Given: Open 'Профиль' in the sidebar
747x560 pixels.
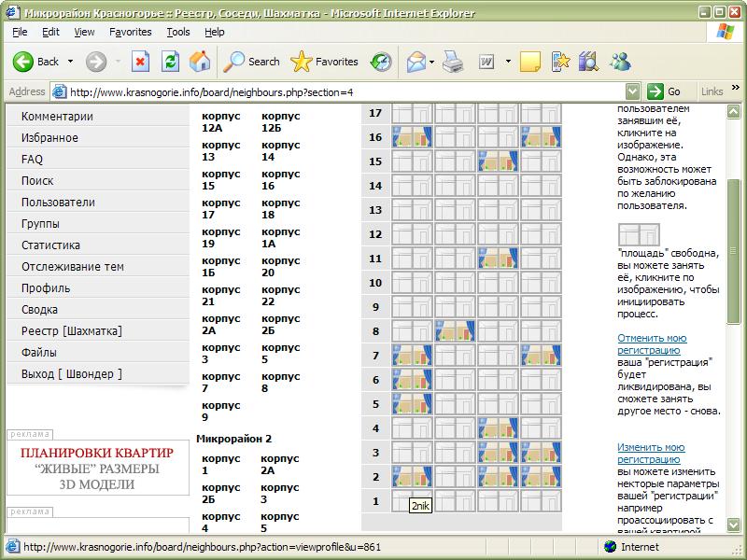Looking at the screenshot, I should pos(98,287).
